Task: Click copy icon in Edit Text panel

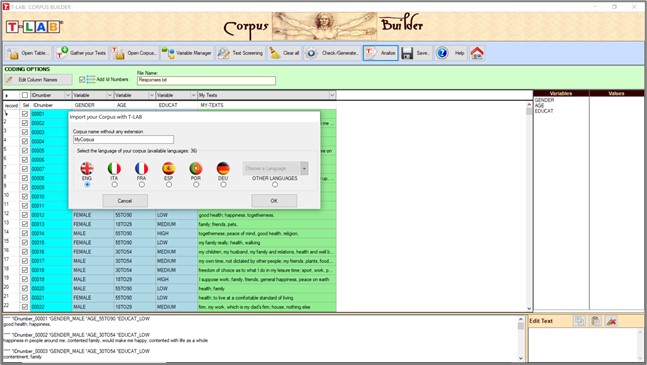Action: tap(579, 321)
